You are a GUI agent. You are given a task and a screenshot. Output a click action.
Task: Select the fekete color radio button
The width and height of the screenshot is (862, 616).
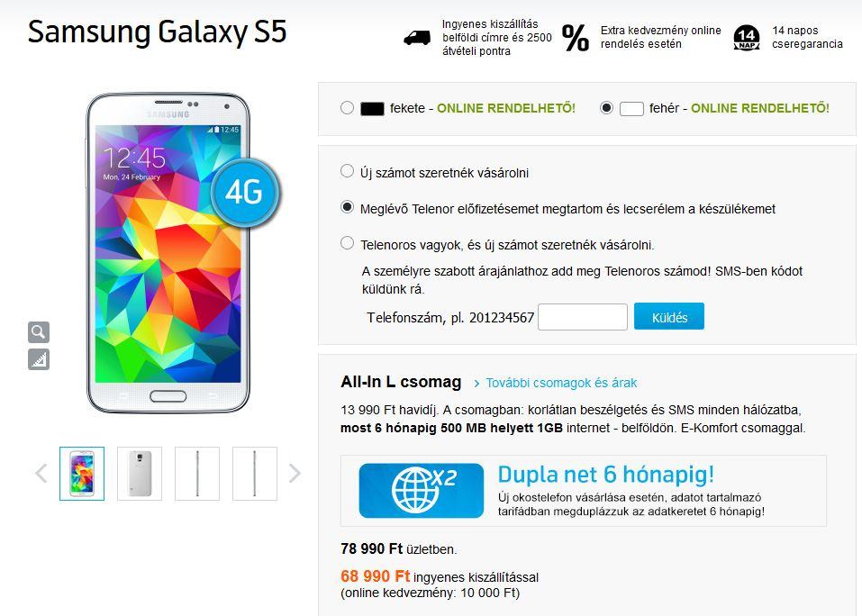click(347, 108)
